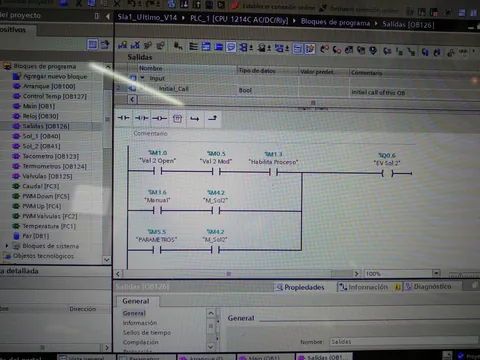480x360 pixels.
Task: Click the delete X icon in the top toolbar
Action: (x=116, y=4)
